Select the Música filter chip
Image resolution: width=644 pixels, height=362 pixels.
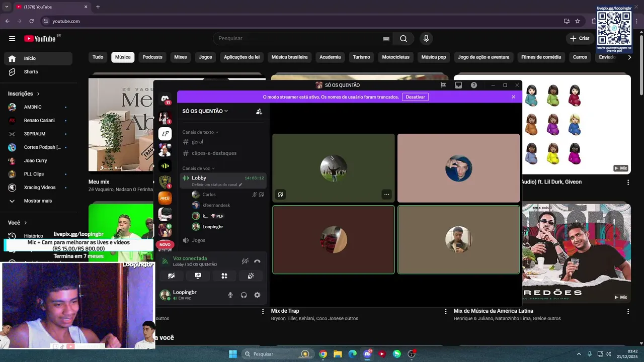123,57
